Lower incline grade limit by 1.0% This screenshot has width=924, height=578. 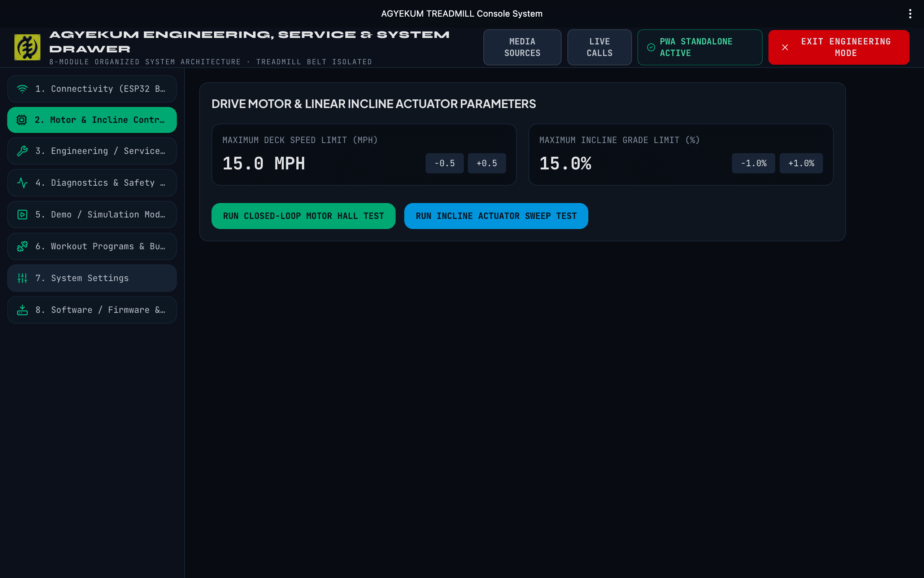753,163
